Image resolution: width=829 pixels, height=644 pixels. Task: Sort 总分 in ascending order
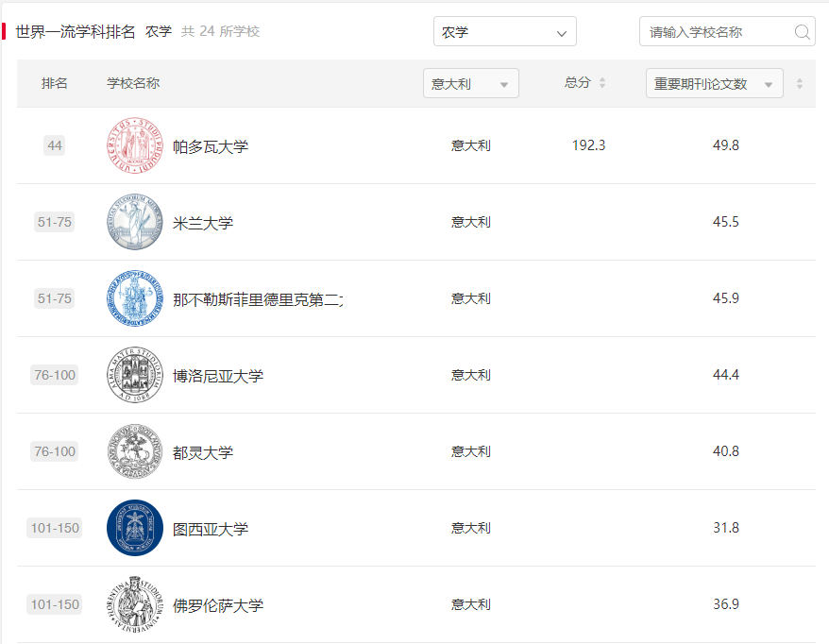pos(602,79)
